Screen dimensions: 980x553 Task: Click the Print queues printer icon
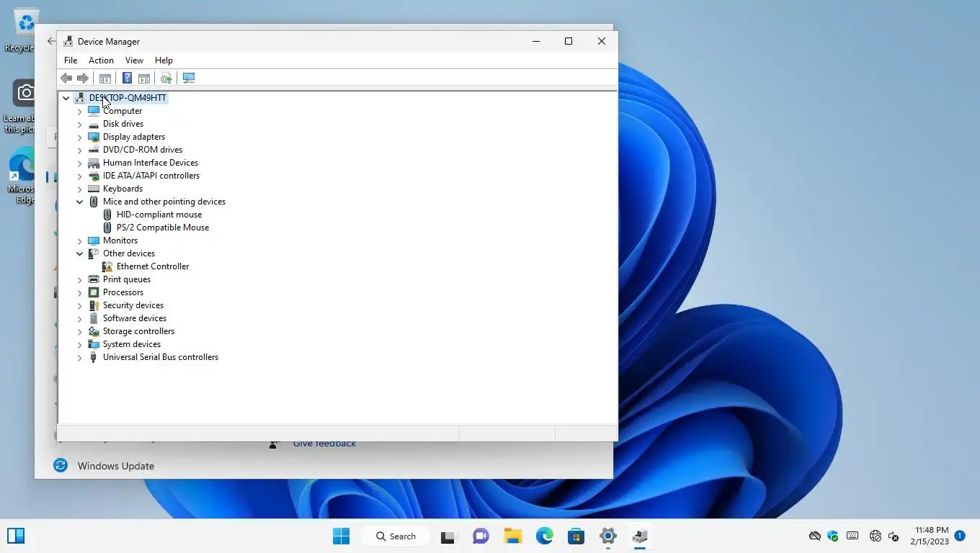click(x=94, y=279)
